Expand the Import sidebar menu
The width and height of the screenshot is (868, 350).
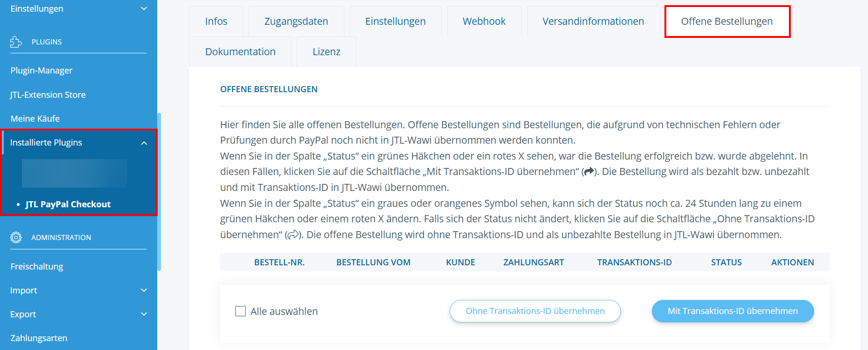144,291
